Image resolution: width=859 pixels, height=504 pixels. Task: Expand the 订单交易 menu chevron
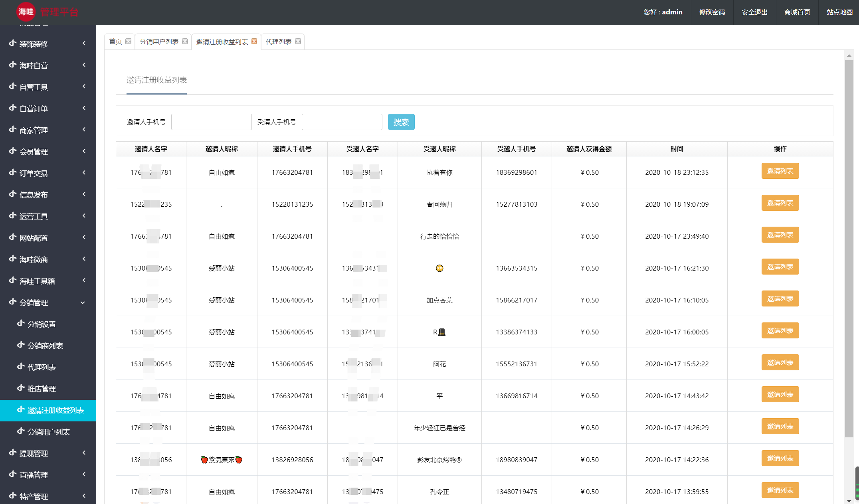[x=84, y=172]
